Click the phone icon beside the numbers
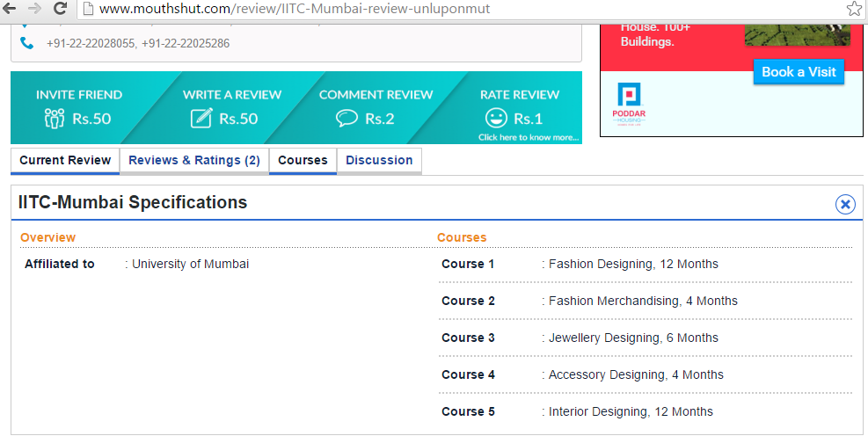 point(26,42)
